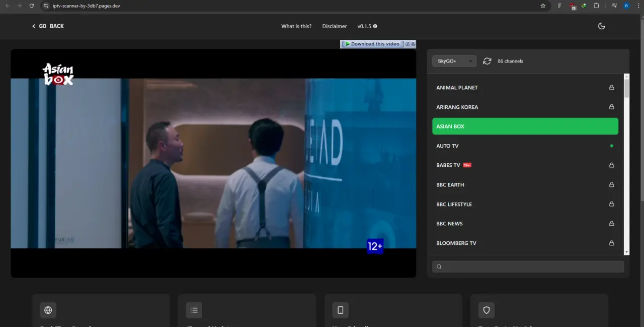Open the Disclaimer menu item
This screenshot has height=327, width=644.
(x=335, y=26)
